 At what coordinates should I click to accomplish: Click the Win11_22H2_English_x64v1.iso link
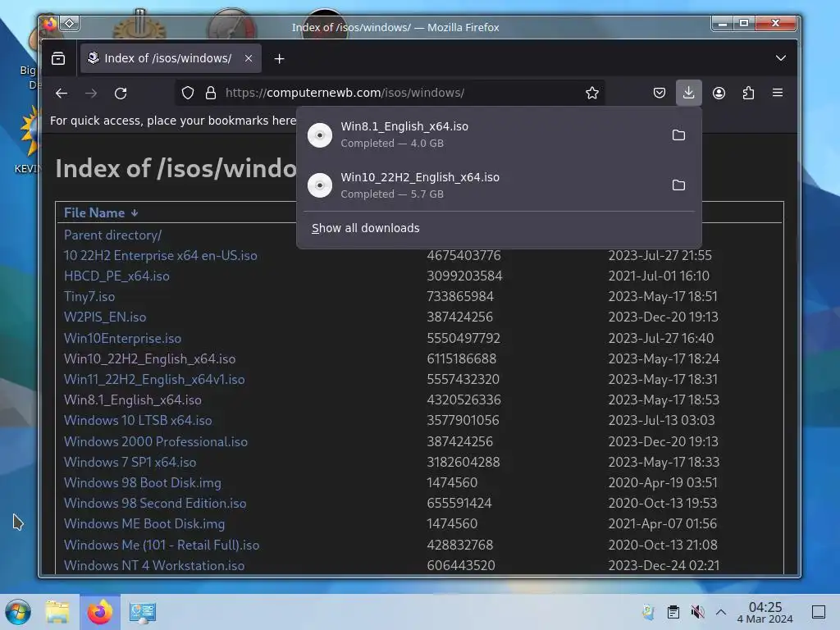[154, 379]
